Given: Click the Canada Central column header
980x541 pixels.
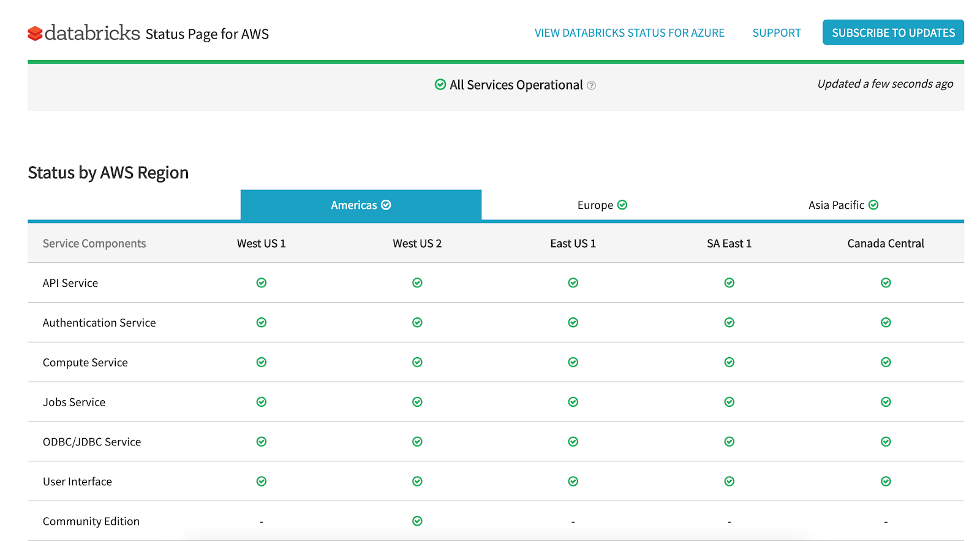Looking at the screenshot, I should point(885,243).
